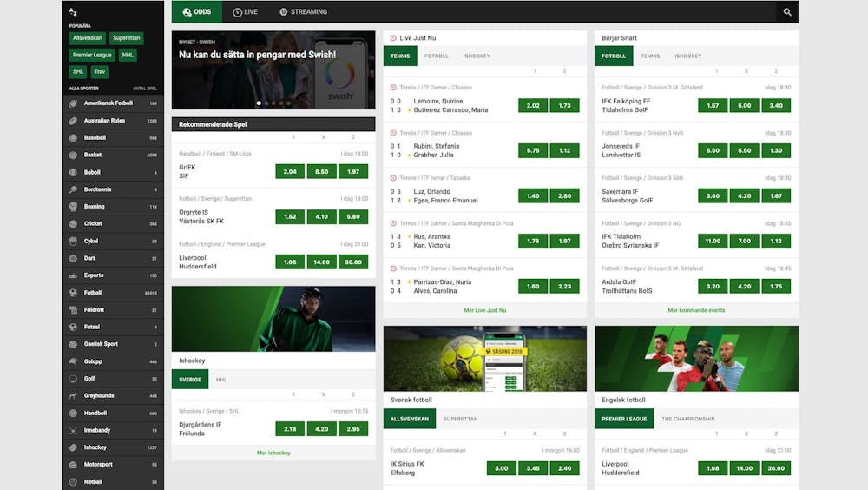This screenshot has height=490, width=868.
Task: Pick draw odds 4.10 for Örgryte IS match
Action: tap(322, 216)
